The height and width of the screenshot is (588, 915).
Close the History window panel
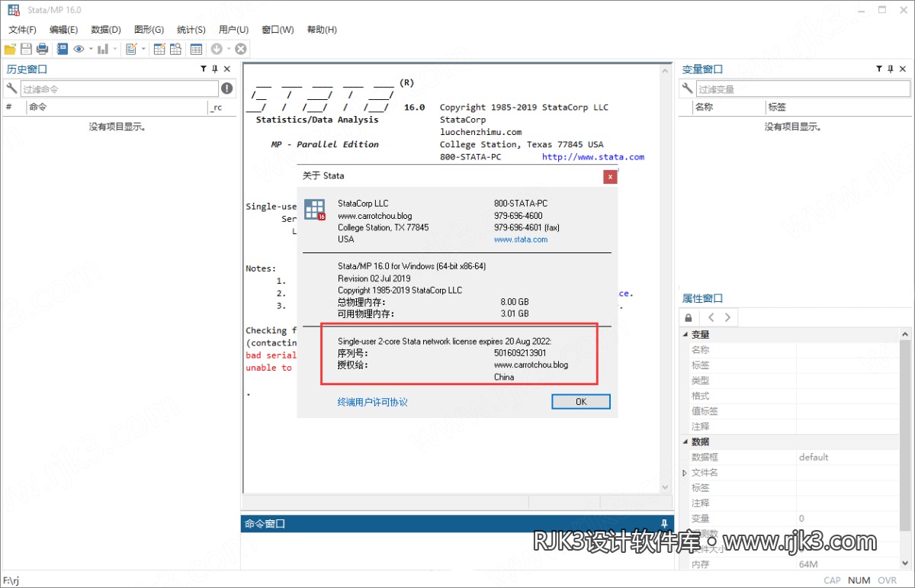pyautogui.click(x=227, y=69)
